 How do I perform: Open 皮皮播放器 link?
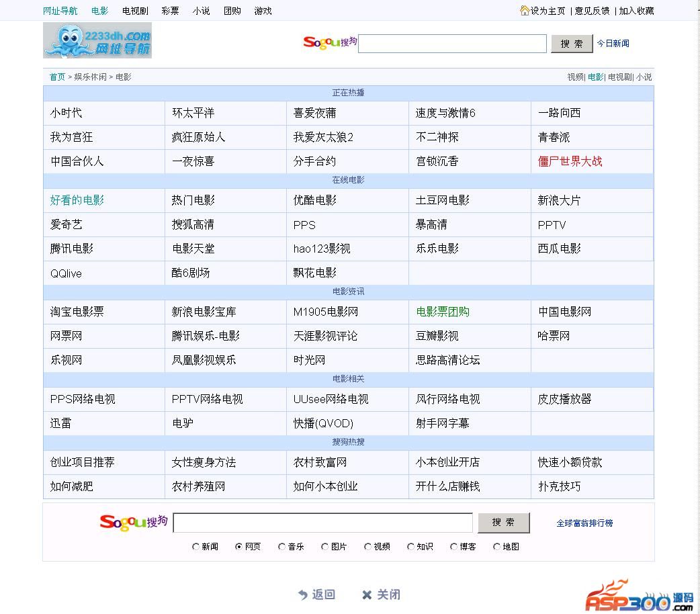click(x=565, y=399)
